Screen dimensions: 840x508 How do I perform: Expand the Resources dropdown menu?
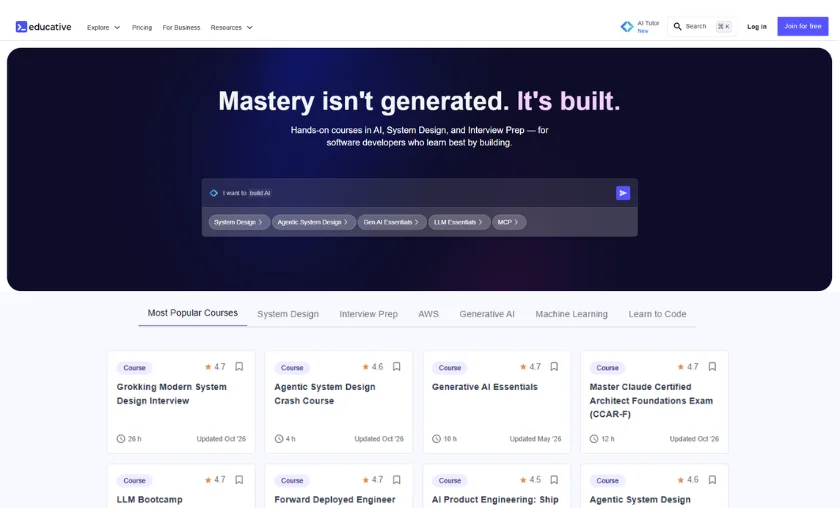tap(231, 27)
